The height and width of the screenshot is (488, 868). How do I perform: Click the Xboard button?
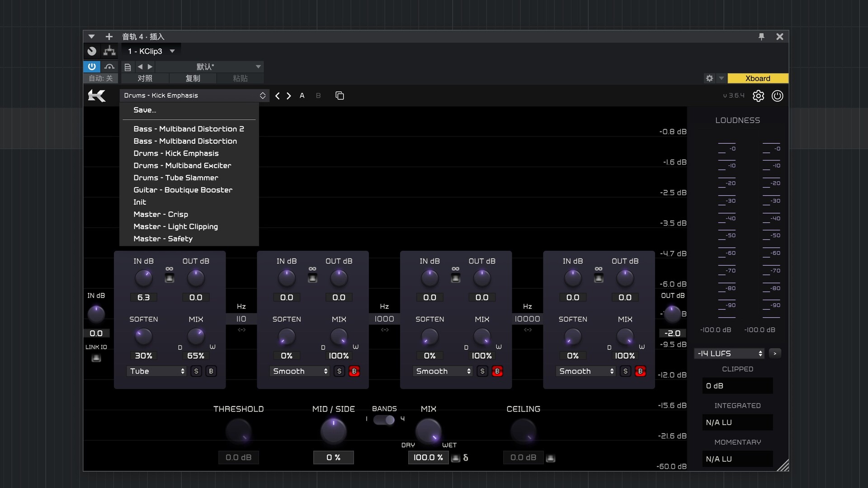tap(758, 78)
